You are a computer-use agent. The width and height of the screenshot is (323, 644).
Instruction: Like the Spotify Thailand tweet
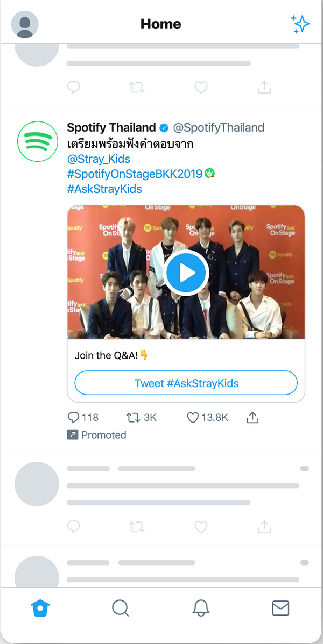(193, 417)
